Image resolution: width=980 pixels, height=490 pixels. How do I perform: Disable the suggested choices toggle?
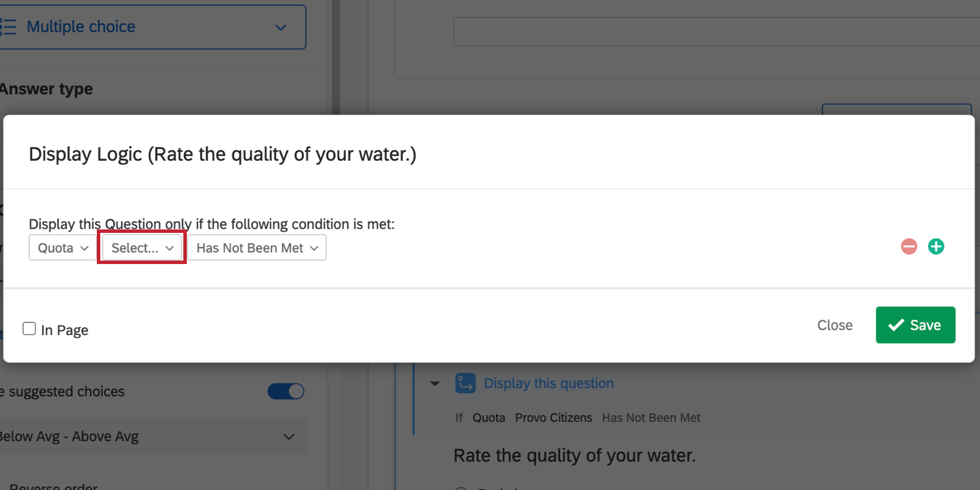[285, 391]
